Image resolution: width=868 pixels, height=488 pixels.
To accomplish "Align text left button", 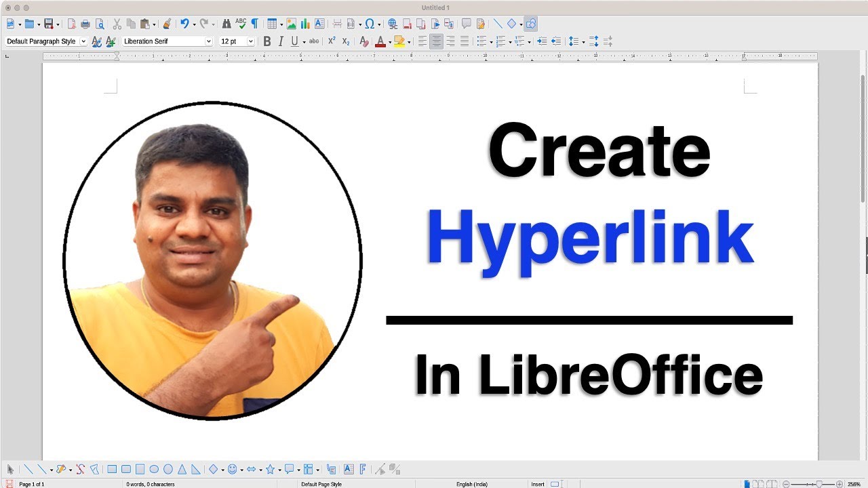I will click(x=422, y=41).
